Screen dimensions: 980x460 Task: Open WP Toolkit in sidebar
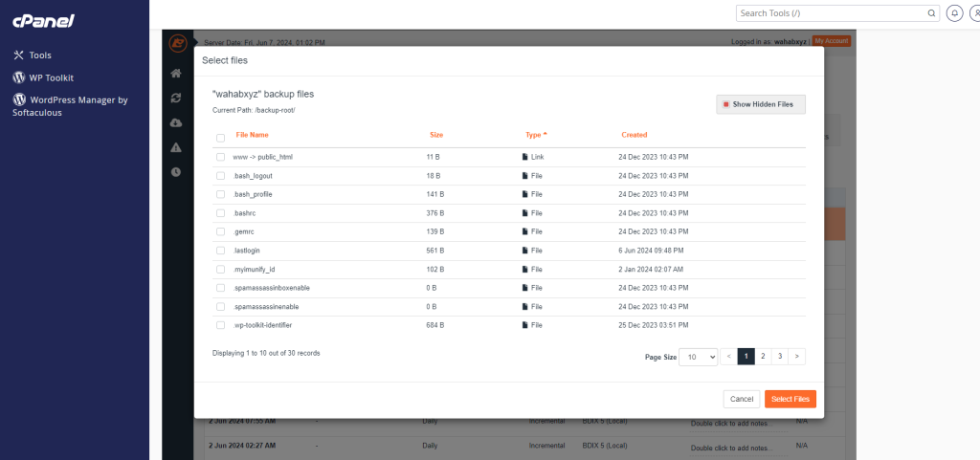[x=51, y=77]
